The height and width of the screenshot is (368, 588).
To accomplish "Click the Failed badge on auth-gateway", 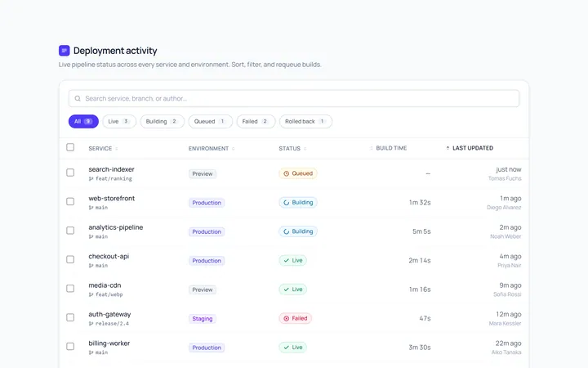I will coord(295,318).
